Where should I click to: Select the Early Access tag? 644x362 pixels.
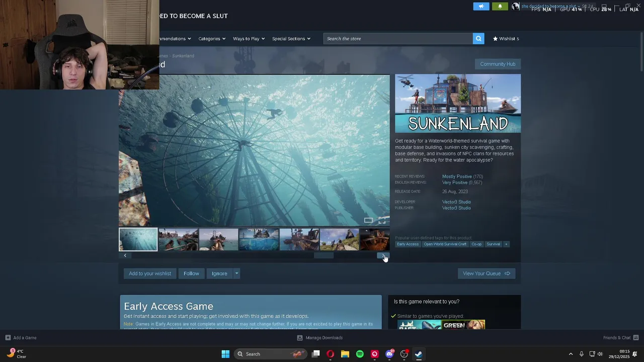click(408, 244)
